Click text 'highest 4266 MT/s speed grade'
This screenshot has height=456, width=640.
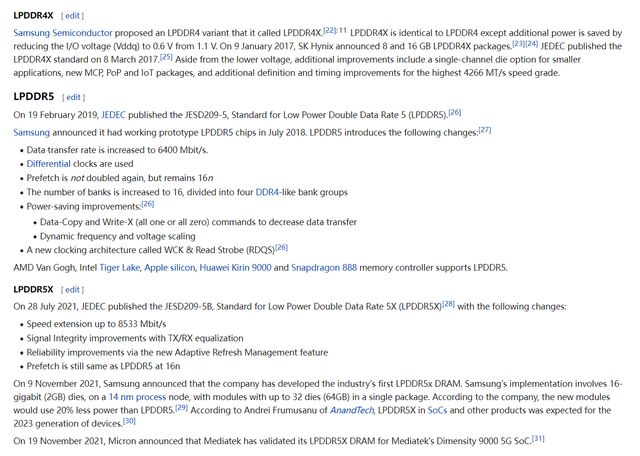click(496, 73)
